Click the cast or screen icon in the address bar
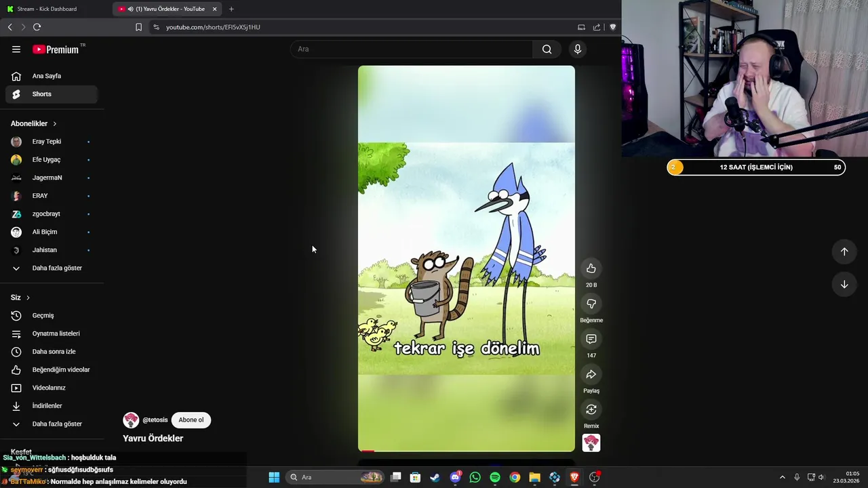 coord(581,27)
